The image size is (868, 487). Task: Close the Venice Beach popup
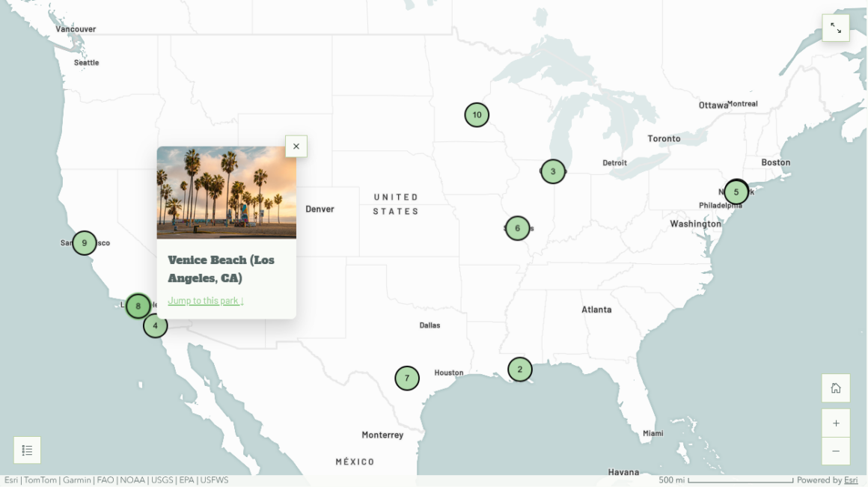pos(296,146)
